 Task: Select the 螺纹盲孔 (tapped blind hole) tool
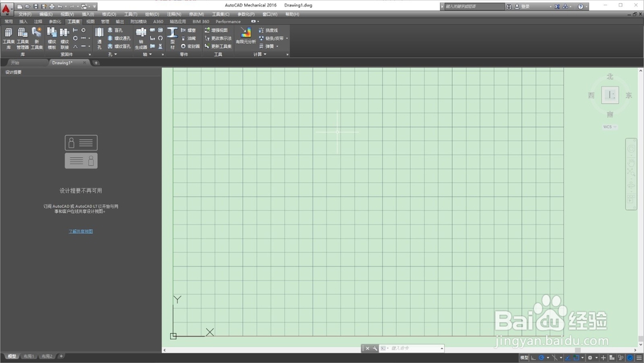tap(119, 46)
